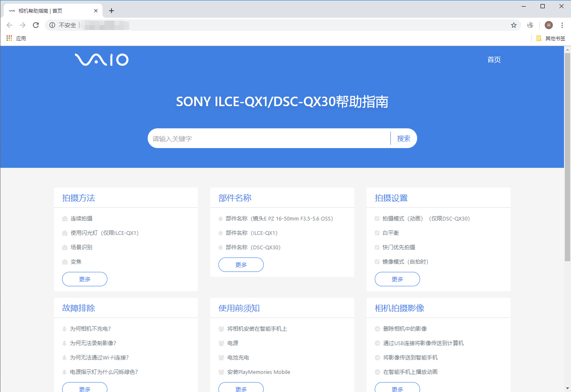This screenshot has height=392, width=571.
Task: Click the page vertical scrollbar thumb
Action: click(x=567, y=157)
